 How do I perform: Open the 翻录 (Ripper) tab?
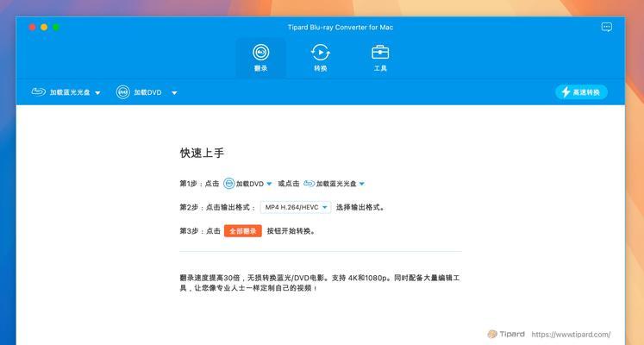tap(261, 58)
